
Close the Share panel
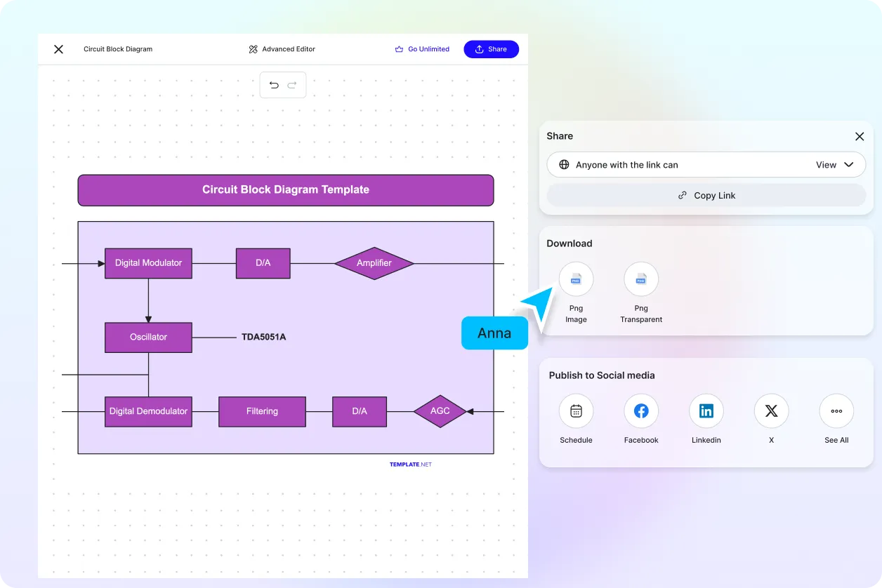(859, 136)
